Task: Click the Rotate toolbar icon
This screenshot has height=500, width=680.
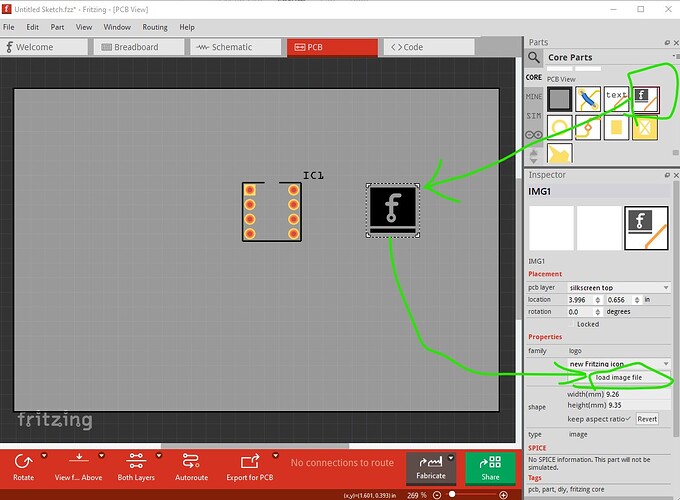Action: coord(23,462)
